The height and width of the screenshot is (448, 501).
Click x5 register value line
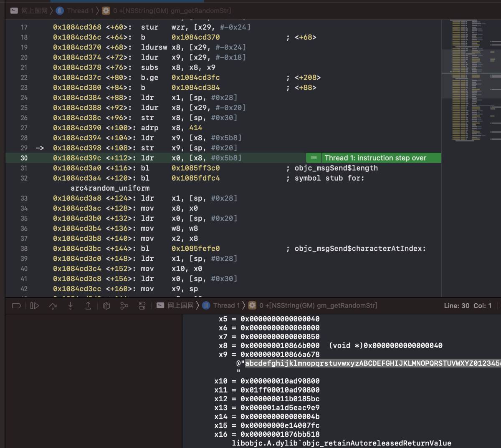(x=269, y=319)
